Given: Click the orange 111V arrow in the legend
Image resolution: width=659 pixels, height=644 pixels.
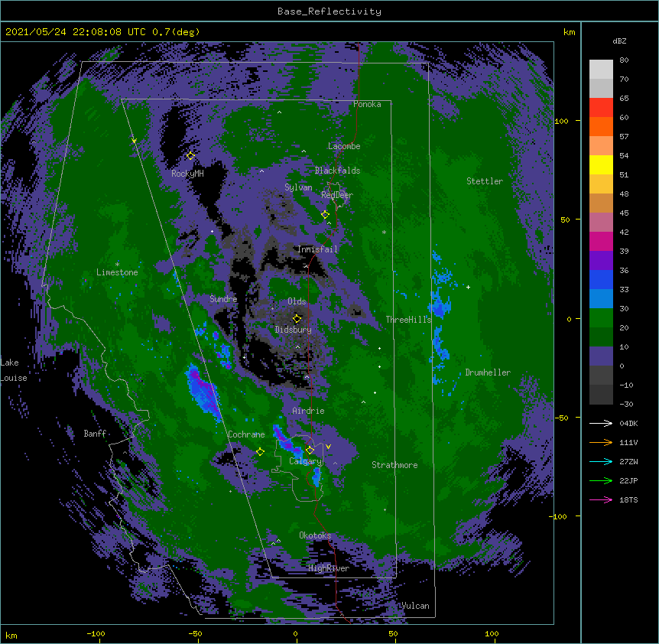Looking at the screenshot, I should click(x=601, y=442).
